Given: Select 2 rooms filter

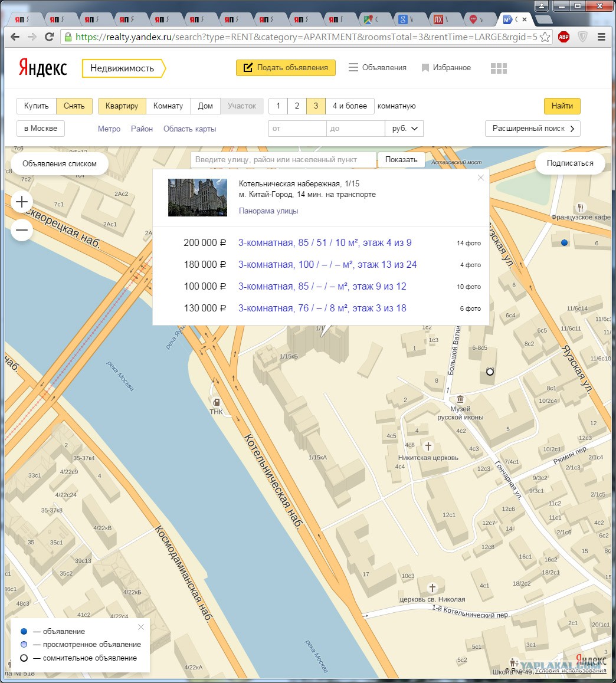Looking at the screenshot, I should (297, 106).
